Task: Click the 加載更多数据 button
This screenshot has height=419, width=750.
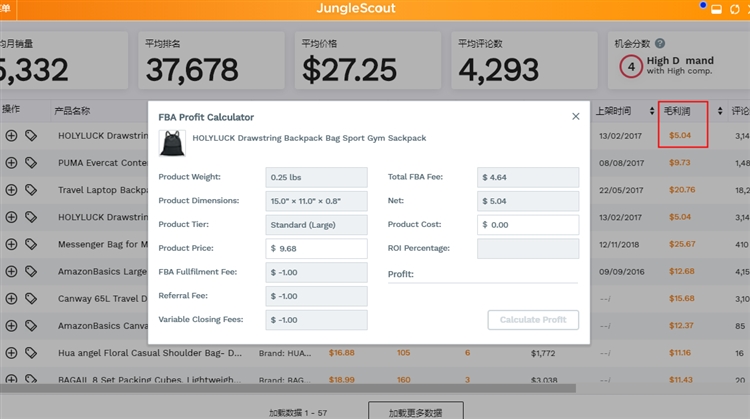Action: tap(415, 411)
